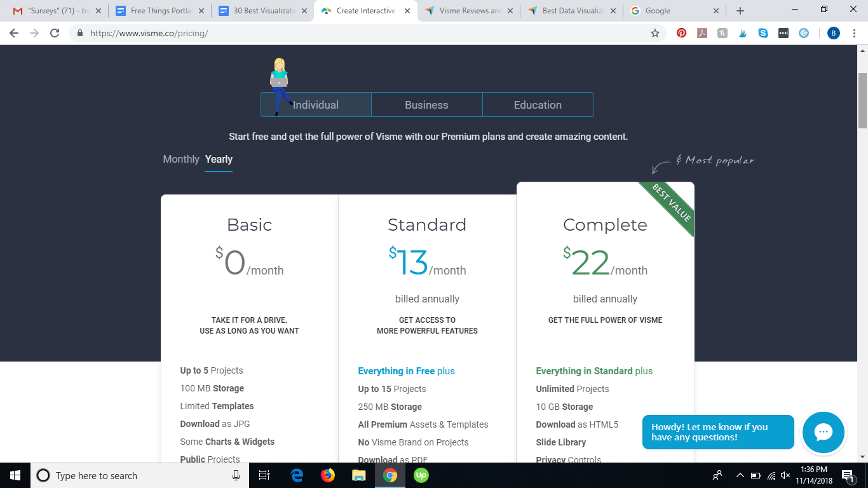Open the Google browser tab

point(674,11)
